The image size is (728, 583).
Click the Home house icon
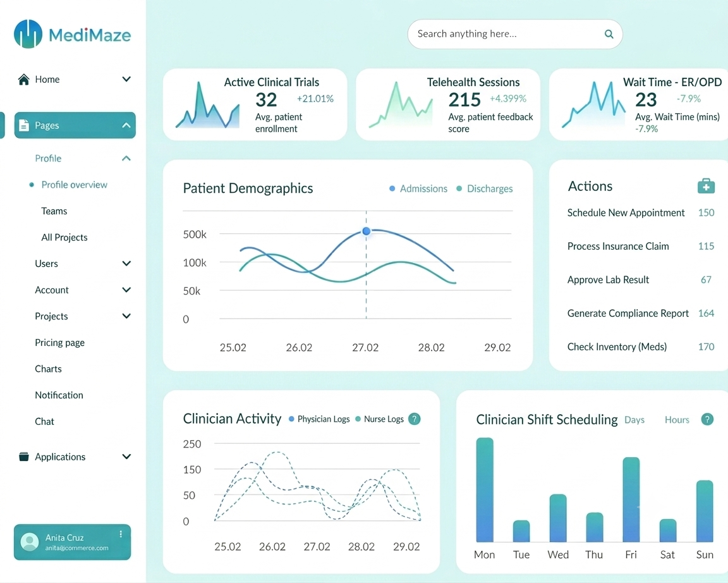(x=23, y=80)
